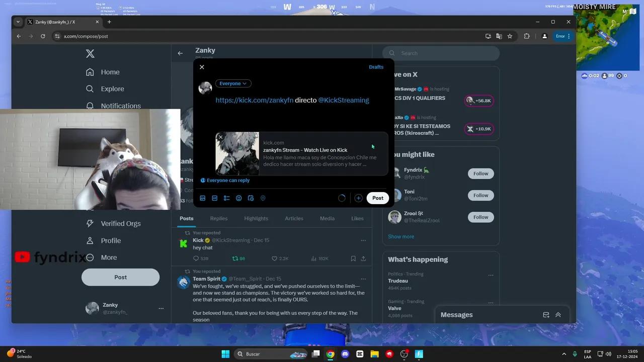The width and height of the screenshot is (644, 362).
Task: Open the Kick profile avatar in the feed
Action: coord(184,244)
